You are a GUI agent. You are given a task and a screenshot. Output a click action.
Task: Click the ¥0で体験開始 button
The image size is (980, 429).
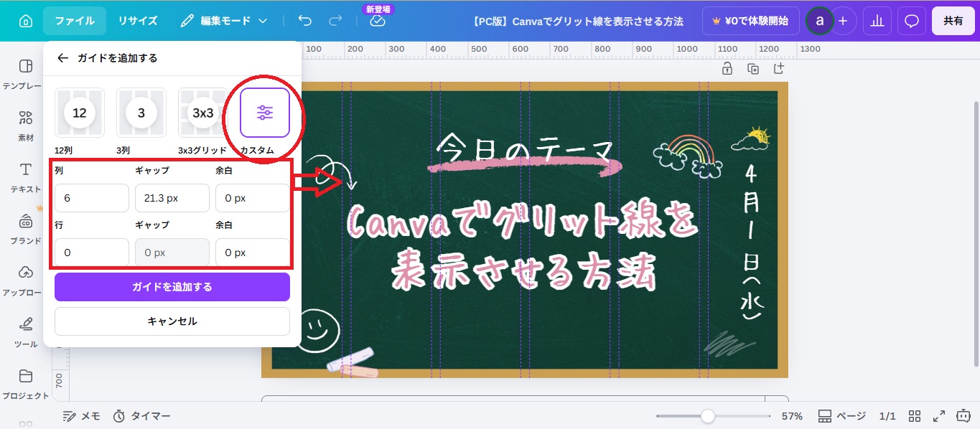tap(751, 21)
